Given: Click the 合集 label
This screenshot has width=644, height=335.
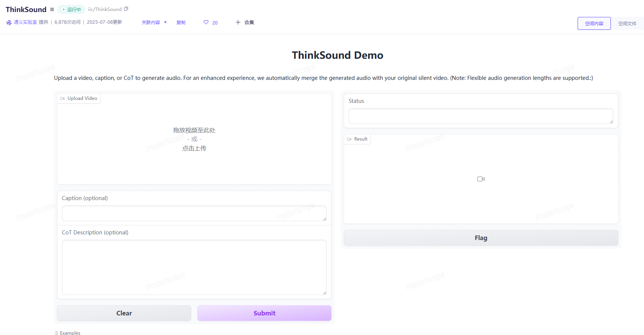Looking at the screenshot, I should click(249, 22).
